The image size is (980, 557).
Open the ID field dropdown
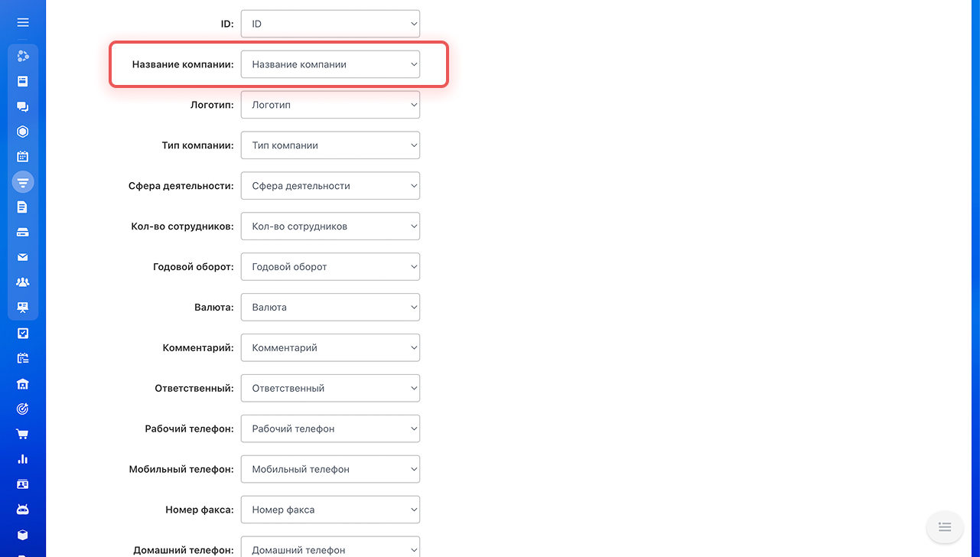330,24
